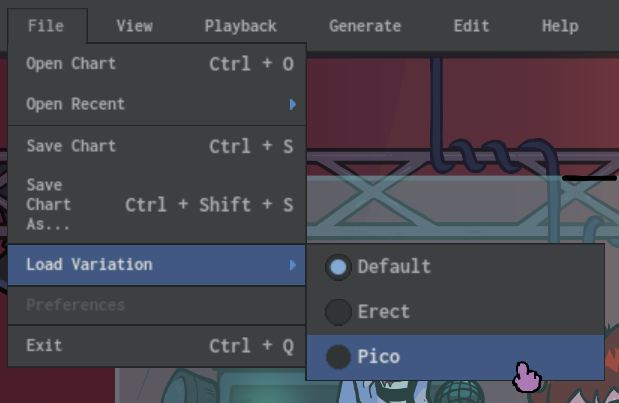This screenshot has height=403, width=619.
Task: Open the Generate menu
Action: 365,27
